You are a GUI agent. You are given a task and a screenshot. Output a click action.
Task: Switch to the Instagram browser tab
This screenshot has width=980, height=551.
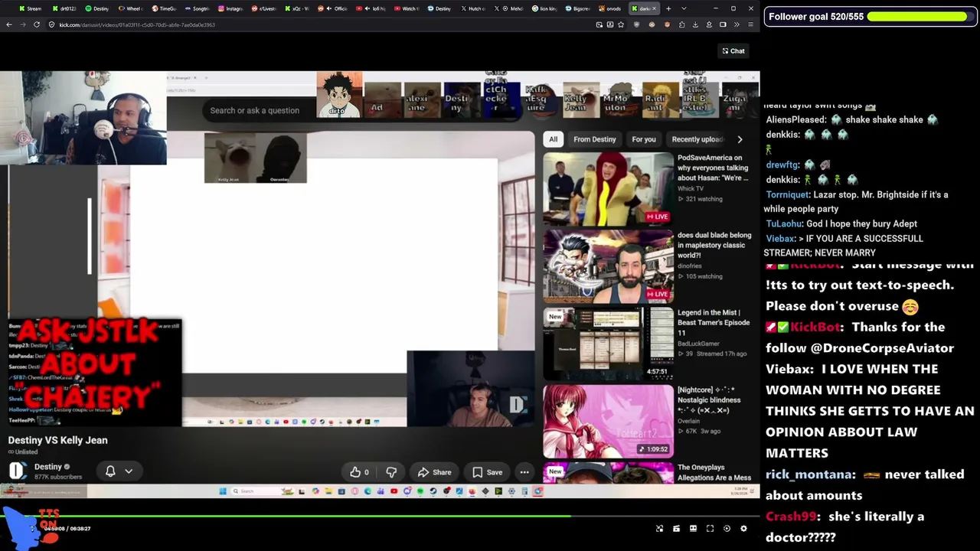(x=230, y=8)
